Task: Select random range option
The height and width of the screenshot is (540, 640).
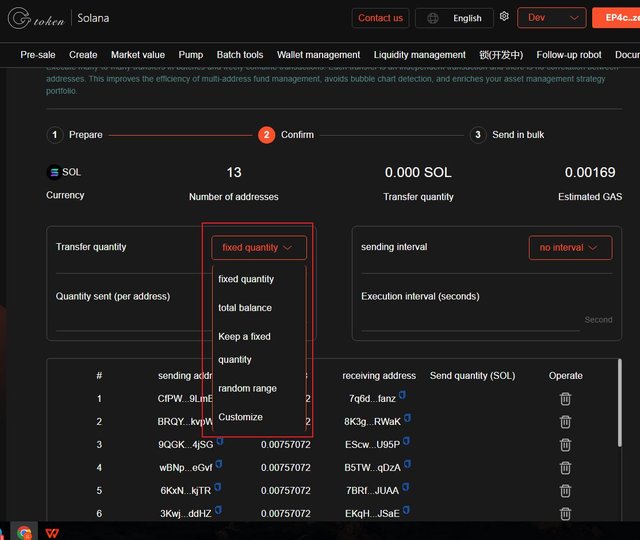Action: [x=247, y=388]
